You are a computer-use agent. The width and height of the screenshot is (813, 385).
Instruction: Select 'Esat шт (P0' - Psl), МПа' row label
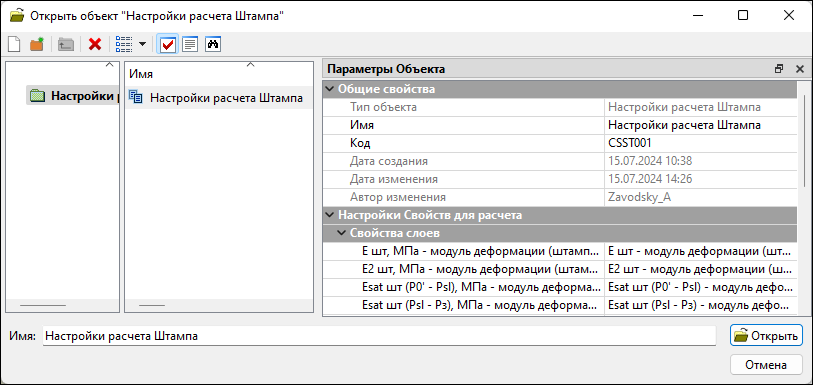[x=482, y=287]
